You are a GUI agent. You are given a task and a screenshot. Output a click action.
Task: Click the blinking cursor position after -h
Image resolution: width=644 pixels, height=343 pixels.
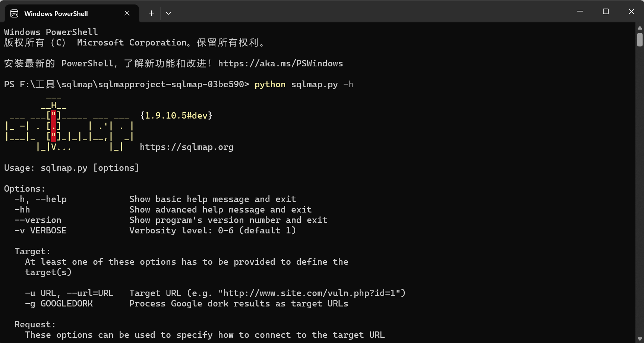point(358,84)
